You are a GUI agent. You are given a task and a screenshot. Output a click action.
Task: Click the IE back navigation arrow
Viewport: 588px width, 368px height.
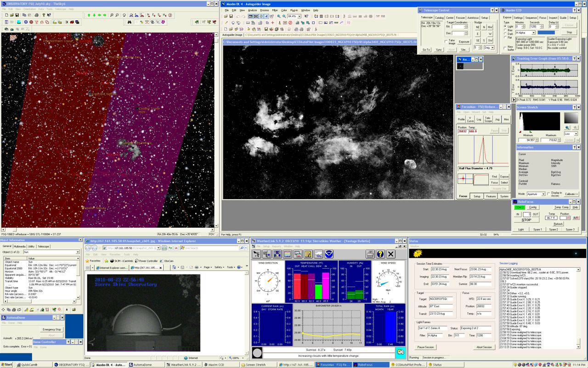click(89, 248)
